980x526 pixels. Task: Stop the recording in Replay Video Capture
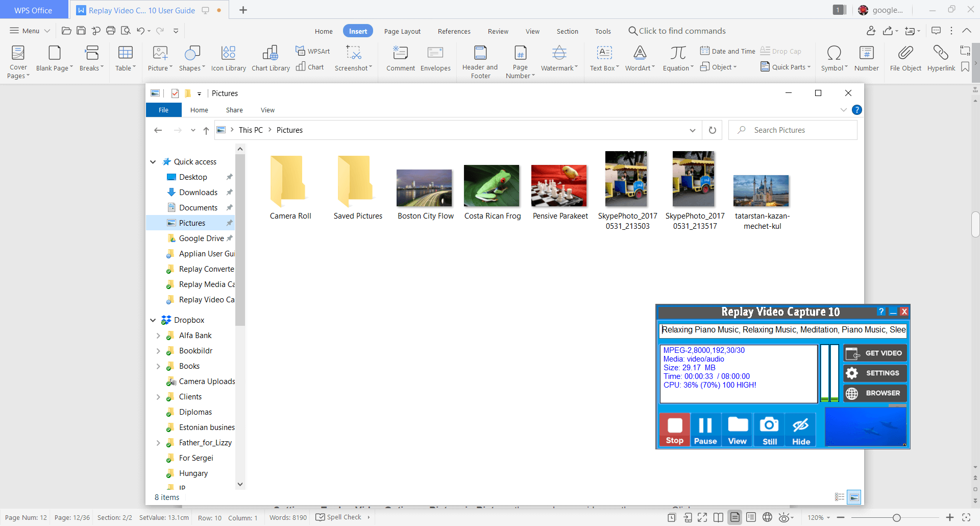point(674,430)
